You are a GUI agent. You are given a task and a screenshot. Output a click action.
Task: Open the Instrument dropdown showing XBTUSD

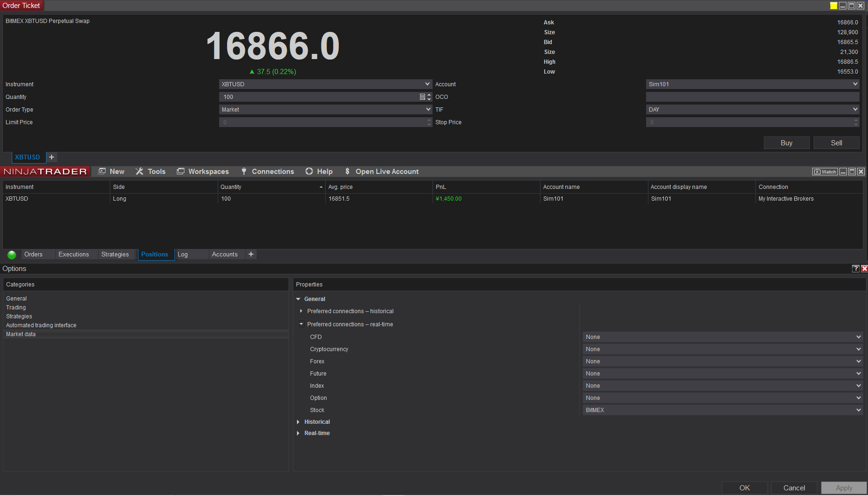(325, 84)
